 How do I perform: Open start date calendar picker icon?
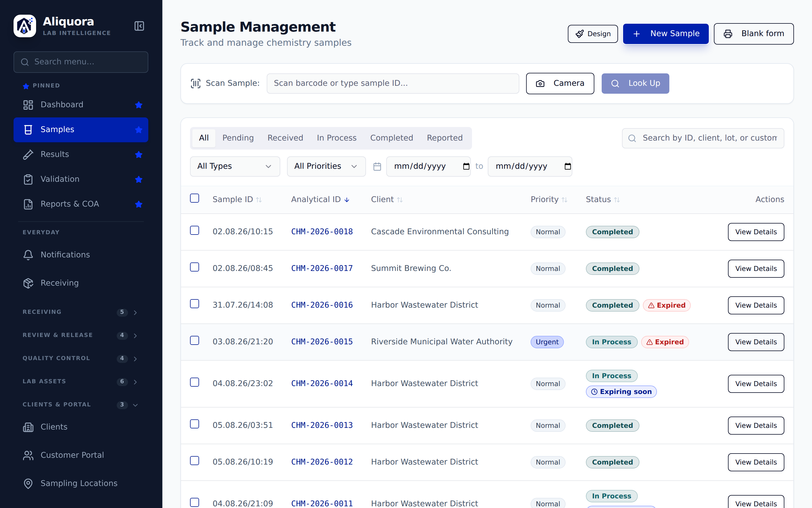coord(466,166)
